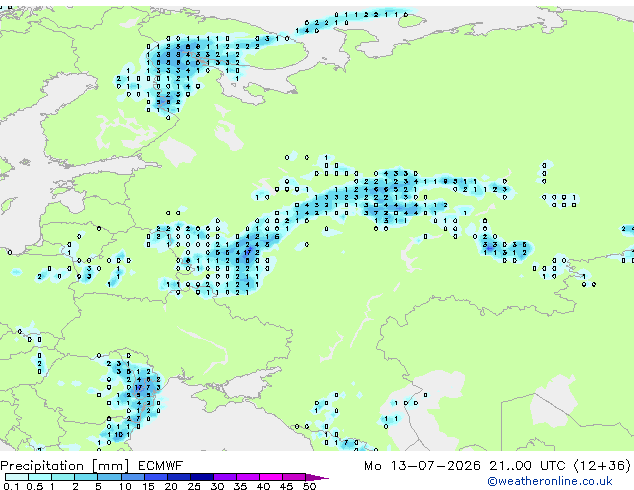The width and height of the screenshot is (634, 490).
Task: Click the date '13-07-2026' text
Action: 435,466
